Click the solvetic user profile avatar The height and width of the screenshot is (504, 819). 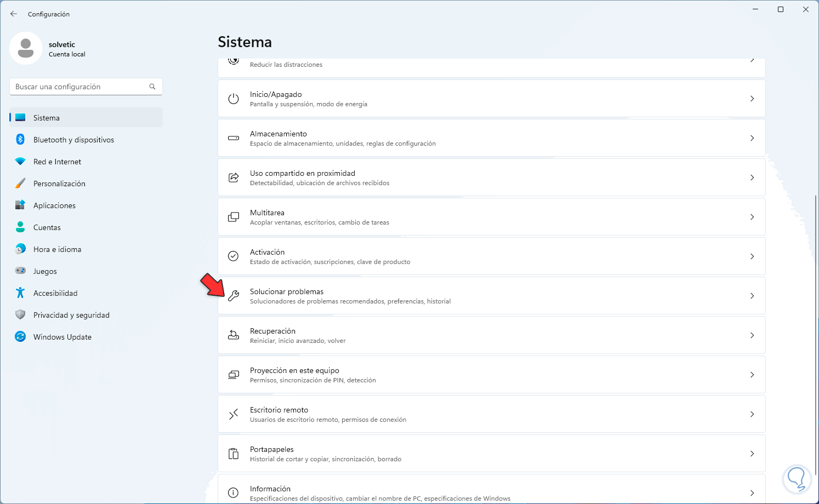[x=26, y=48]
